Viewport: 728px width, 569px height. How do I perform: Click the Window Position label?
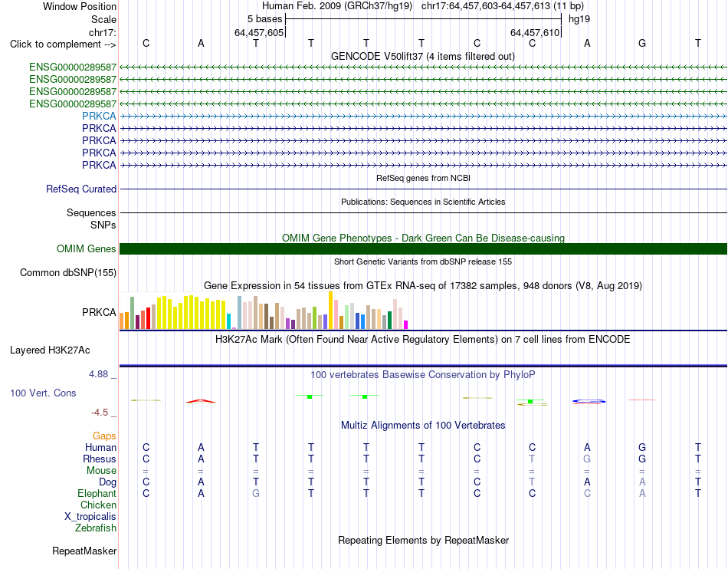(80, 6)
